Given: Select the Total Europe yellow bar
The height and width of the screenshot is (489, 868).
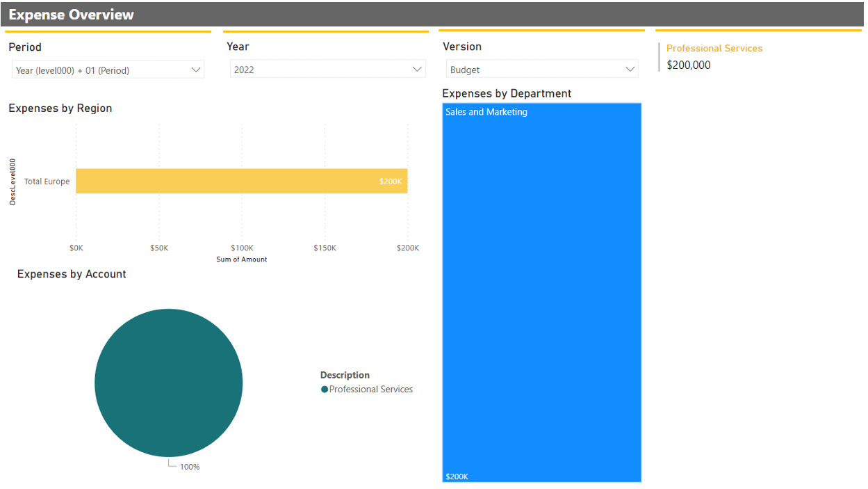Looking at the screenshot, I should tap(242, 181).
